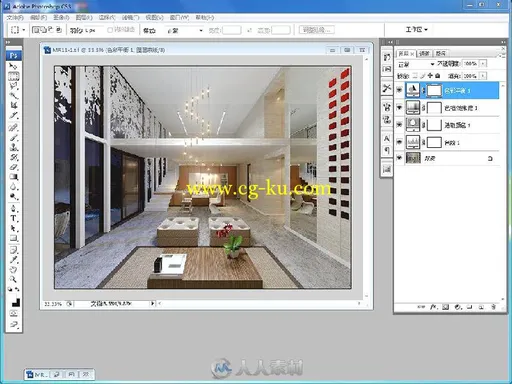Hide the 色阶 1 layer
The height and width of the screenshot is (384, 512).
[x=399, y=142]
